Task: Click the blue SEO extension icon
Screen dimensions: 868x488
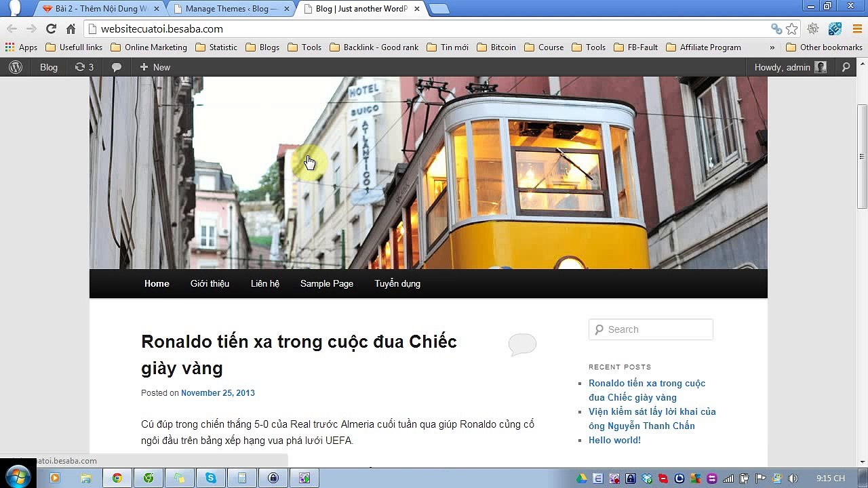Action: pyautogui.click(x=835, y=28)
